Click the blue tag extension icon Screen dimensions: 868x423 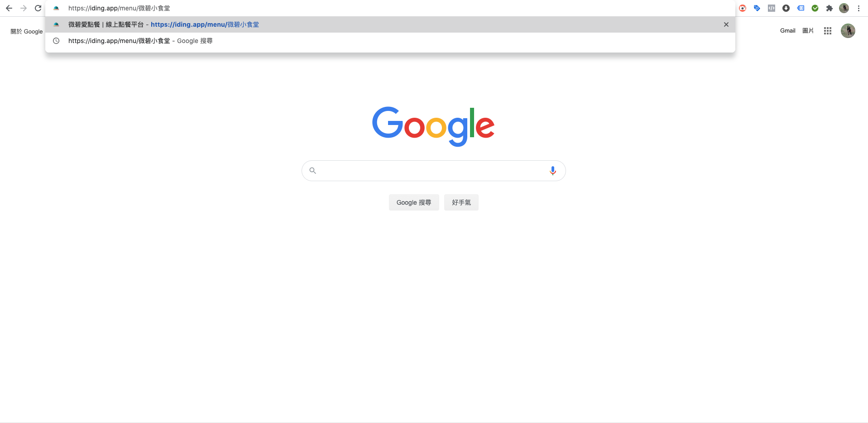pyautogui.click(x=757, y=8)
